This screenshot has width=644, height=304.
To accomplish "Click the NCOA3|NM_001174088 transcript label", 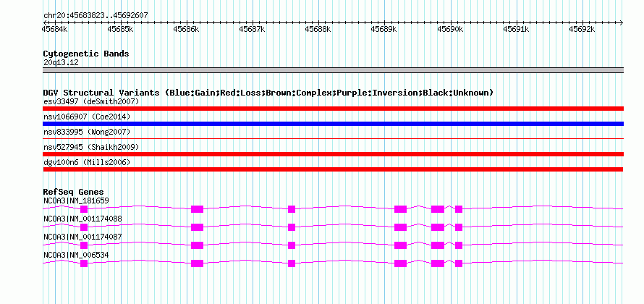I will [x=82, y=219].
